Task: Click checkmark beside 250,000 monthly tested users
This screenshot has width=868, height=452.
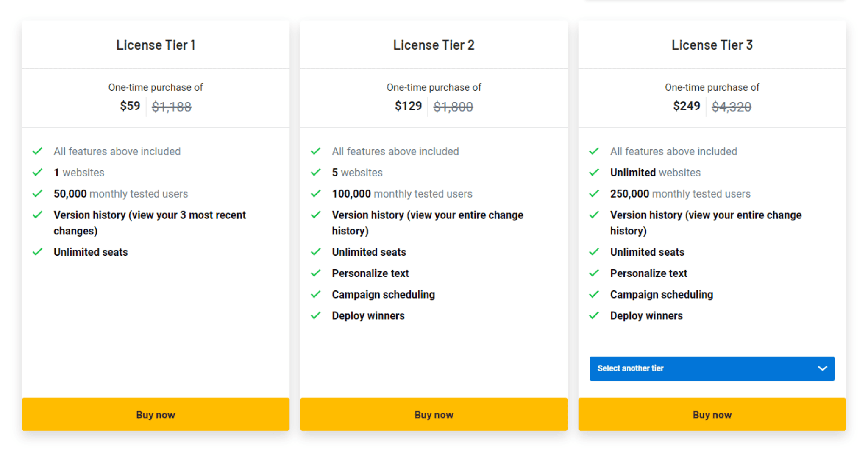Action: click(594, 193)
